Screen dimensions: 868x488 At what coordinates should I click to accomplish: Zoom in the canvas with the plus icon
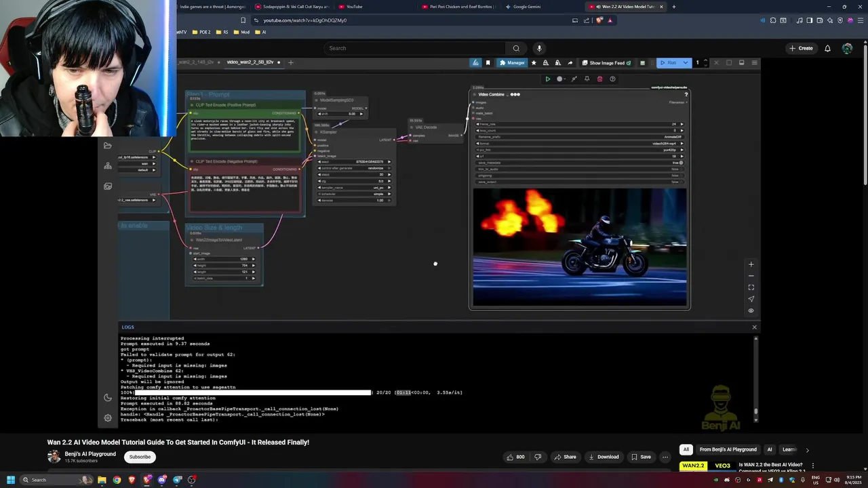[751, 264]
